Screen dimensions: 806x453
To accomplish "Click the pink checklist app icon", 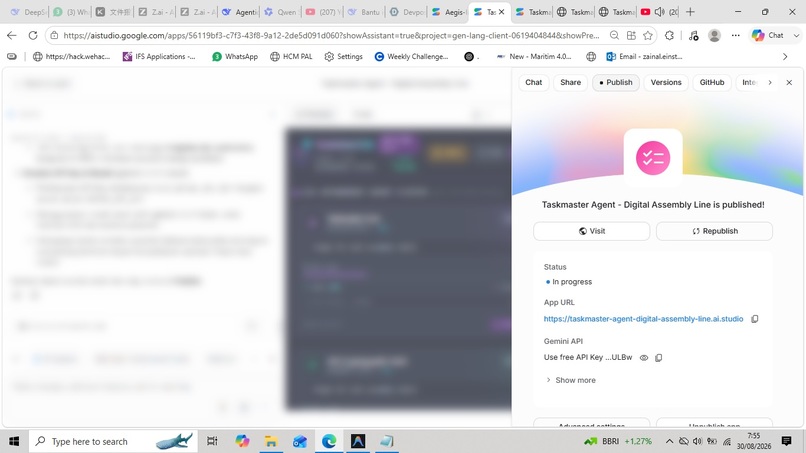I will point(653,158).
